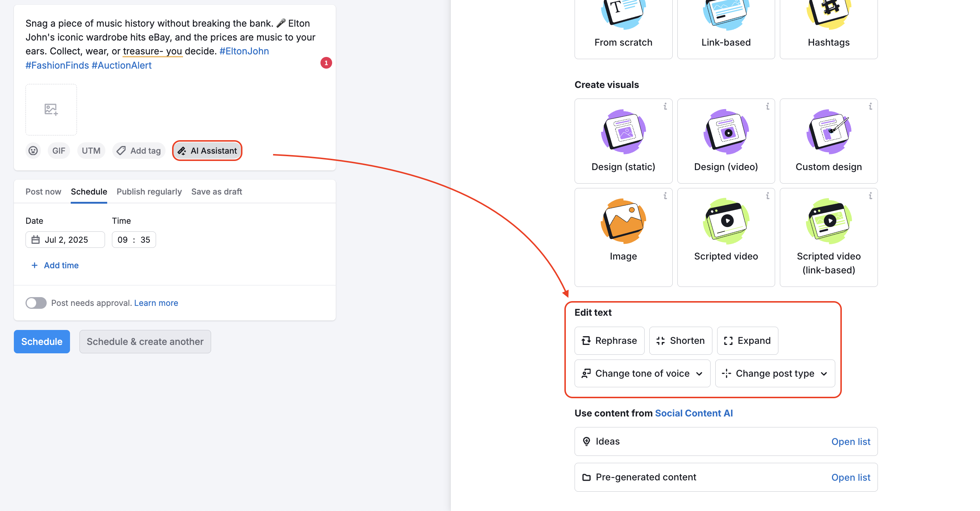The height and width of the screenshot is (511, 980).
Task: Open list for Pre-generated content
Action: click(850, 477)
